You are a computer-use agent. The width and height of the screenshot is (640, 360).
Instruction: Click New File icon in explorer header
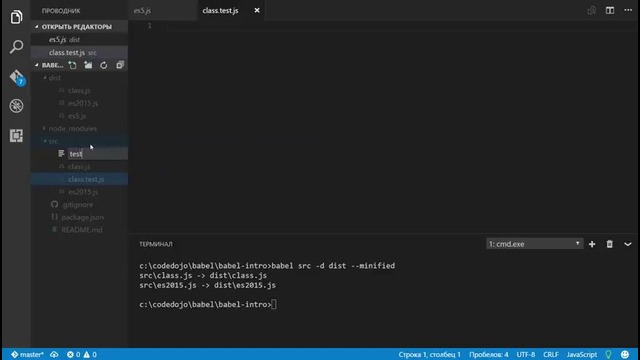73,65
